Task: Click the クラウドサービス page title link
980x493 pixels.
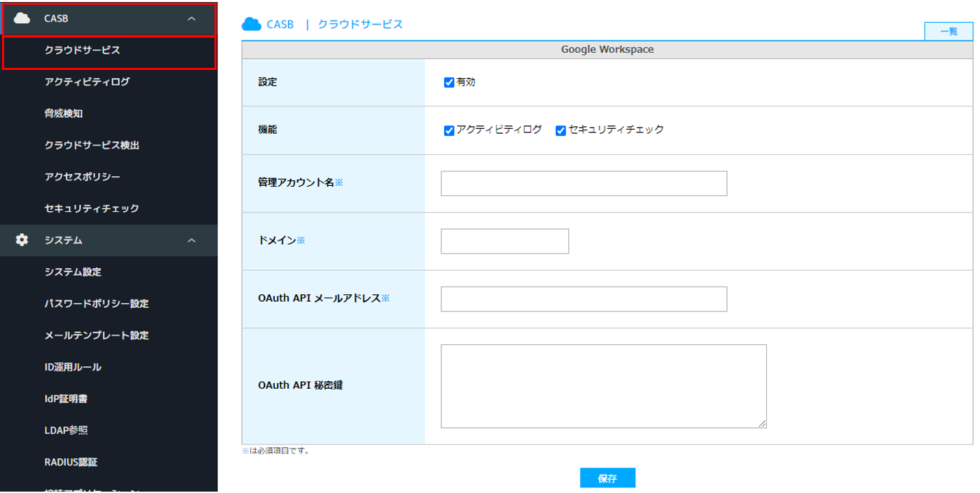Action: tap(360, 25)
